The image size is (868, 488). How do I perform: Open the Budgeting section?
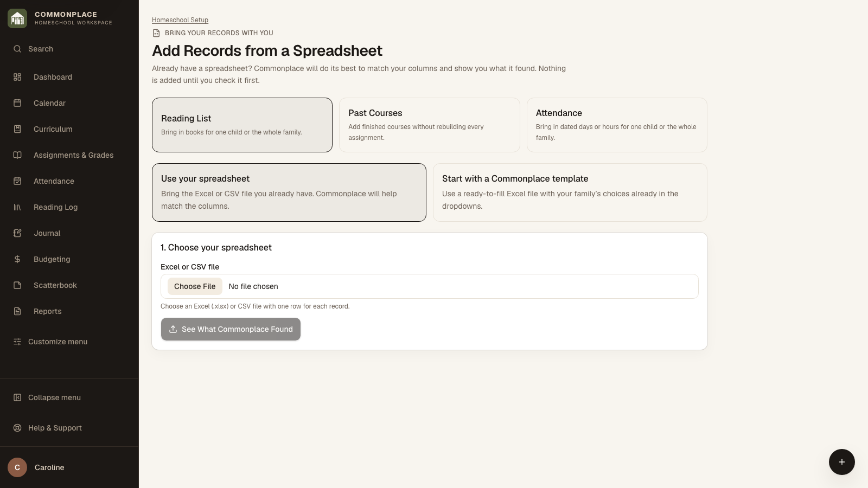tap(69, 259)
